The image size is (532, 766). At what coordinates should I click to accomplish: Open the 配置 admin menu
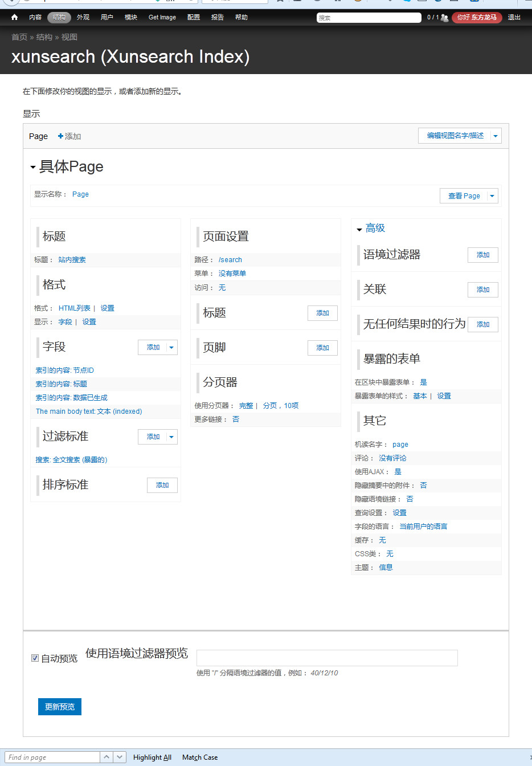pyautogui.click(x=194, y=17)
